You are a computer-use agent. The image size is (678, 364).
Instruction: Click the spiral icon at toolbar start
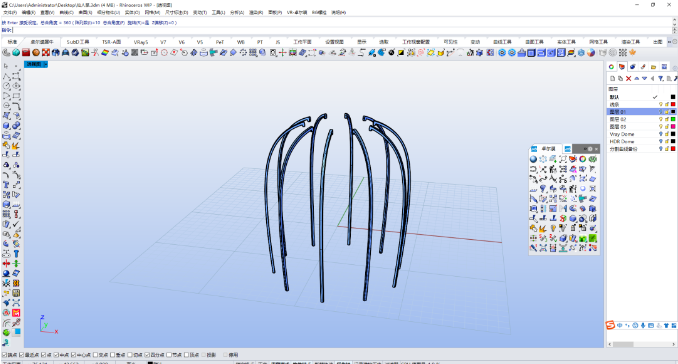[6, 52]
